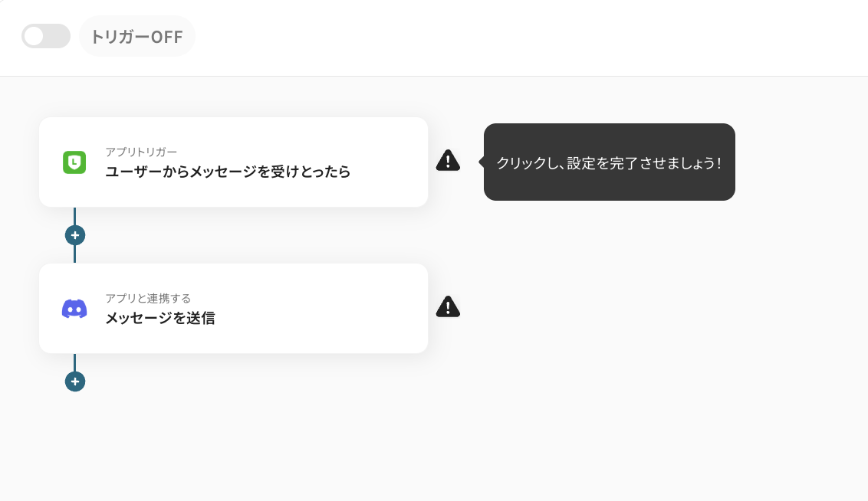Click the first plus node on the workflow line
Viewport: 868px width, 501px height.
75,235
